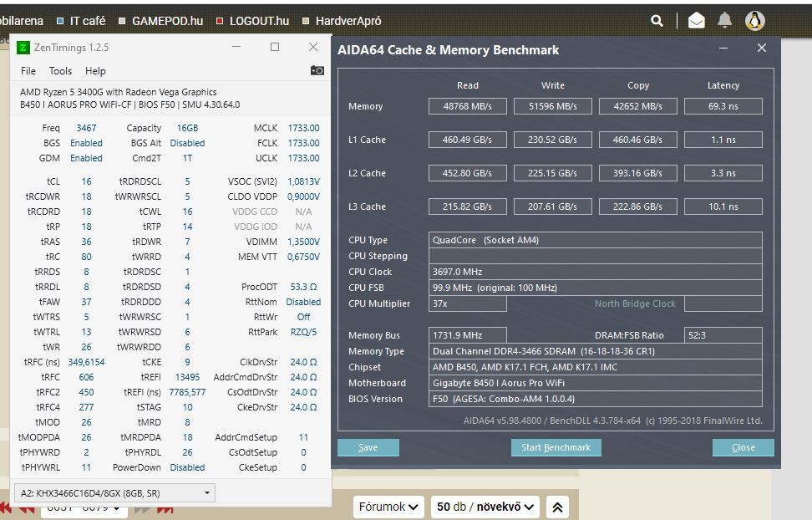Select the Memory Copy 42652 MB/s field
Screen dimensions: 812x520
638,106
